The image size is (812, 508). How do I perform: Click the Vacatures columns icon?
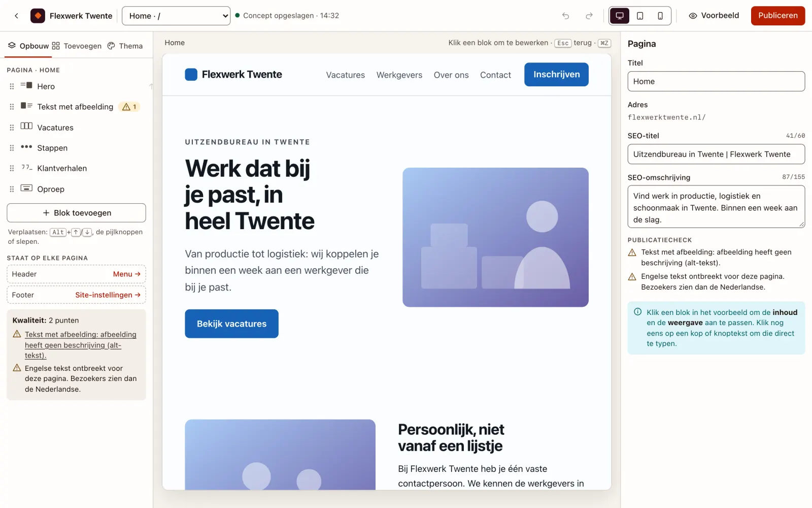point(26,126)
